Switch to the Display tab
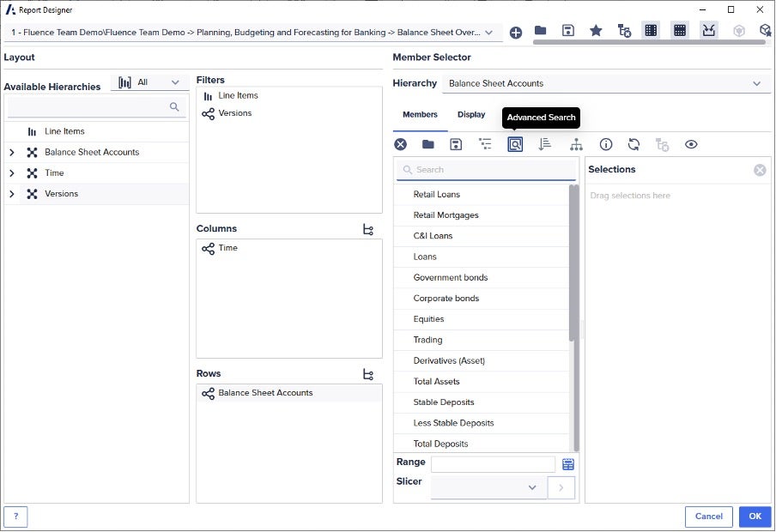The height and width of the screenshot is (532, 776). point(471,114)
